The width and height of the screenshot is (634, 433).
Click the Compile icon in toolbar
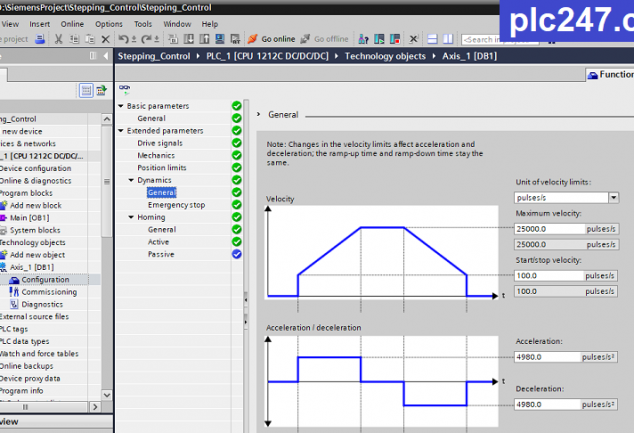tap(173, 39)
